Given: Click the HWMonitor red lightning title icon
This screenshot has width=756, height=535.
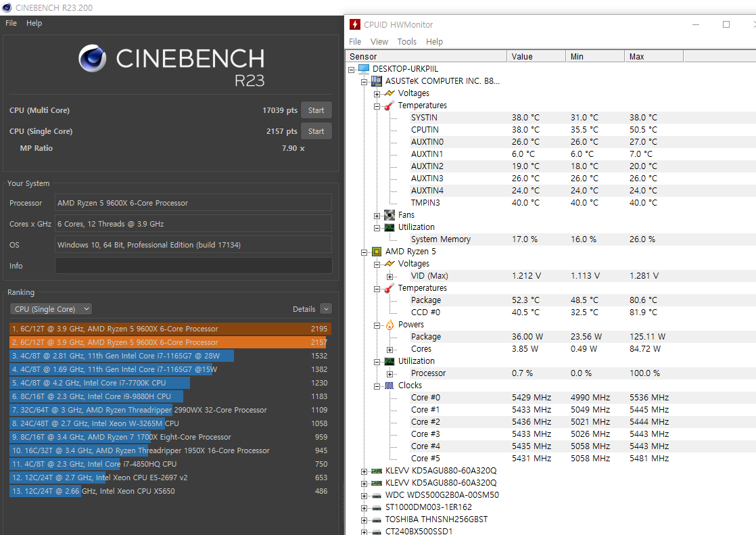Looking at the screenshot, I should click(355, 24).
